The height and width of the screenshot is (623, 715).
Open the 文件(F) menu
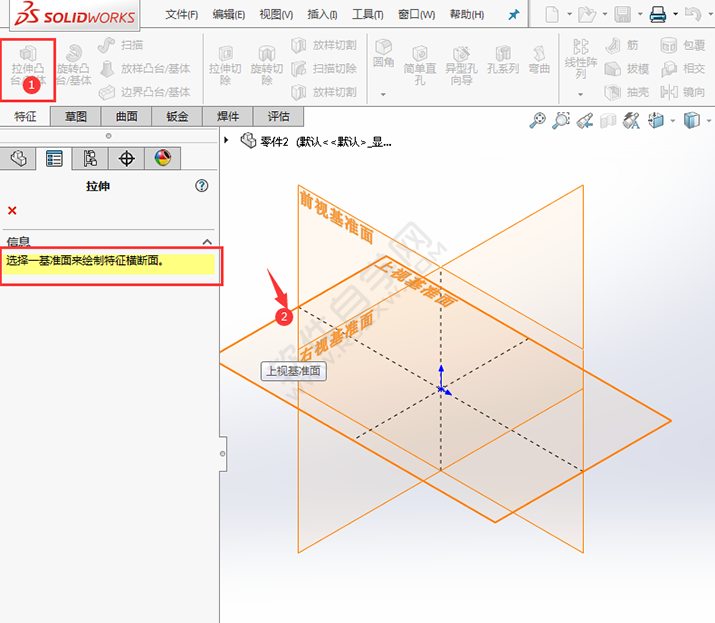click(181, 15)
